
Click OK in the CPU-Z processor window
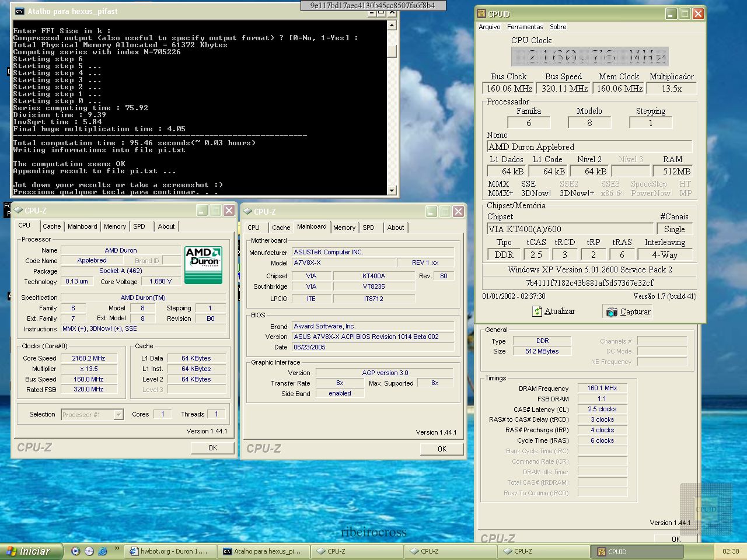212,448
